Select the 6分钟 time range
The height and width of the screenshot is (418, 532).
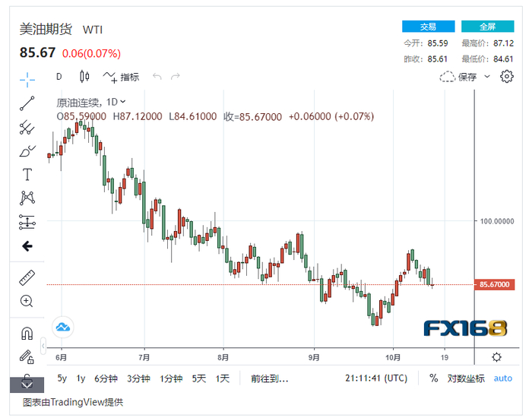(x=106, y=378)
